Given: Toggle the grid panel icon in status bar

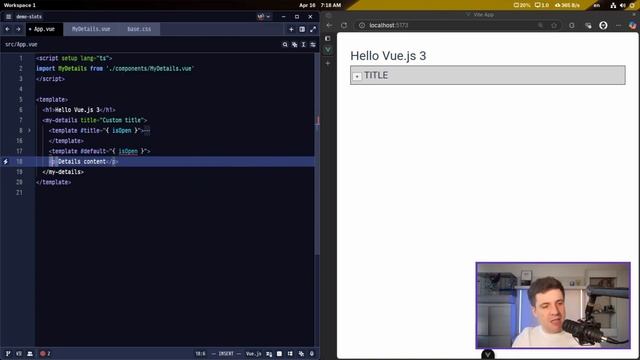Looking at the screenshot, I should click(x=290, y=353).
